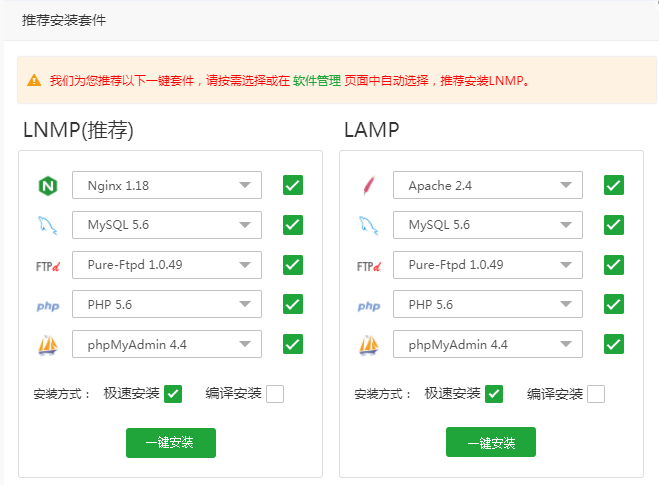Click the orange warning triangle icon
This screenshot has height=485, width=659.
tap(34, 80)
